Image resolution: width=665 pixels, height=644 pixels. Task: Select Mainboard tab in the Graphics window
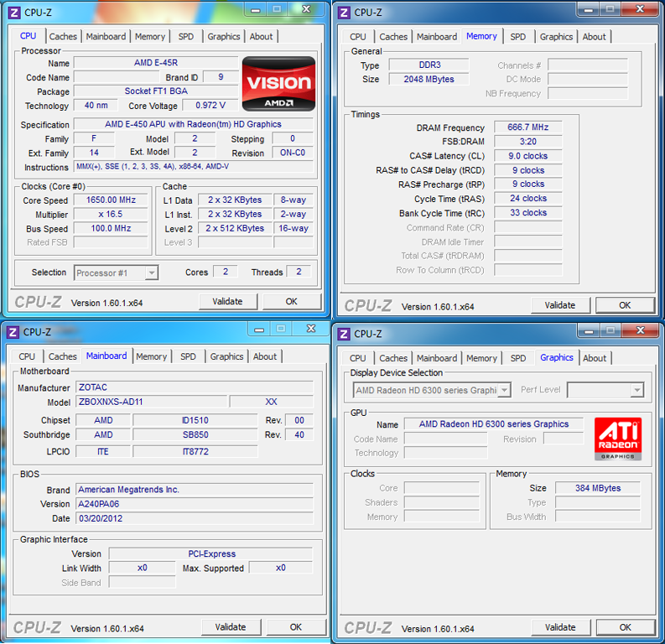point(436,358)
